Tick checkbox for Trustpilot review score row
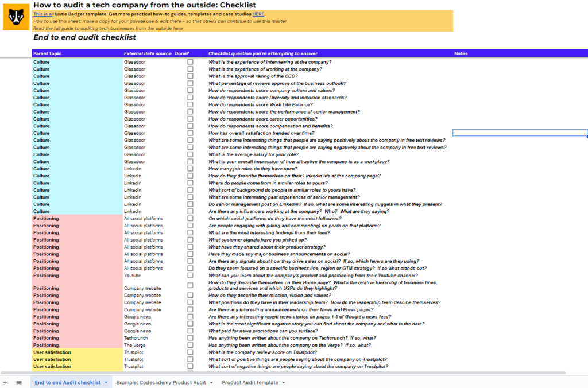 pos(191,352)
